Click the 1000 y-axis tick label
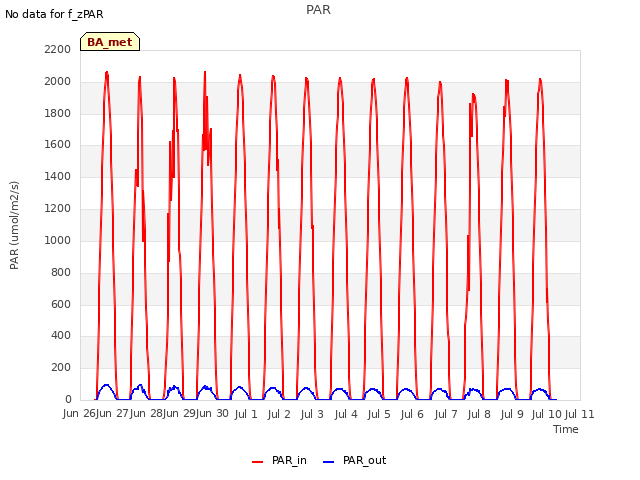This screenshot has width=640, height=480. (58, 240)
